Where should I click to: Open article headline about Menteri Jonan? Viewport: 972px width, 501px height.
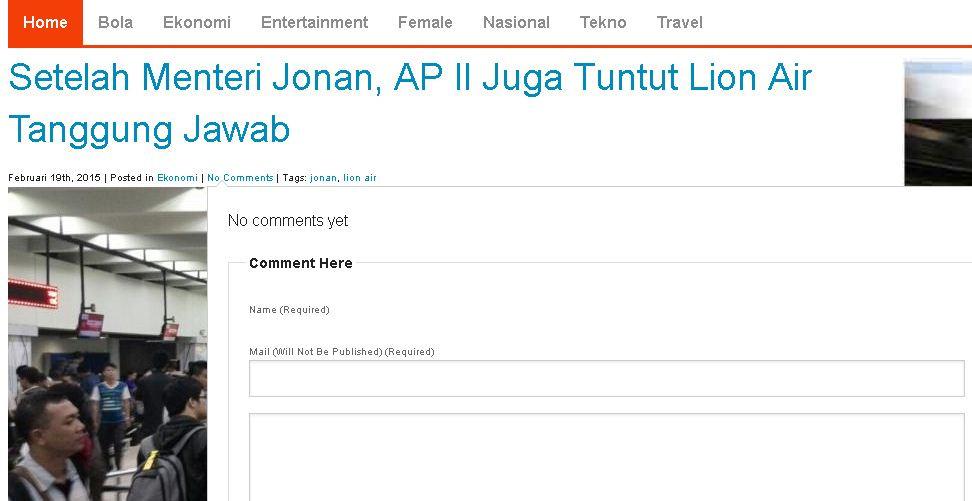(x=410, y=104)
